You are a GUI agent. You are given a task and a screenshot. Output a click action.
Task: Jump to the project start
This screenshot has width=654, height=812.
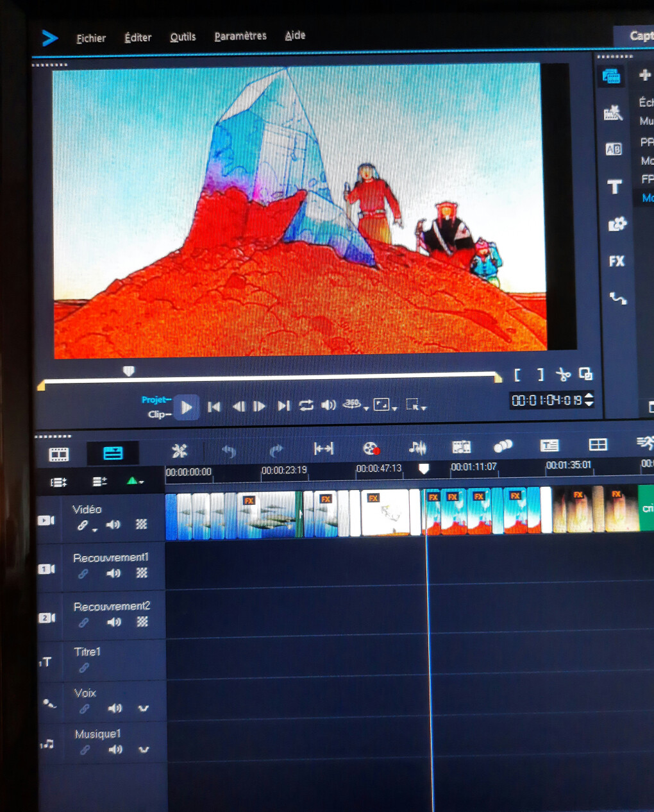(214, 406)
